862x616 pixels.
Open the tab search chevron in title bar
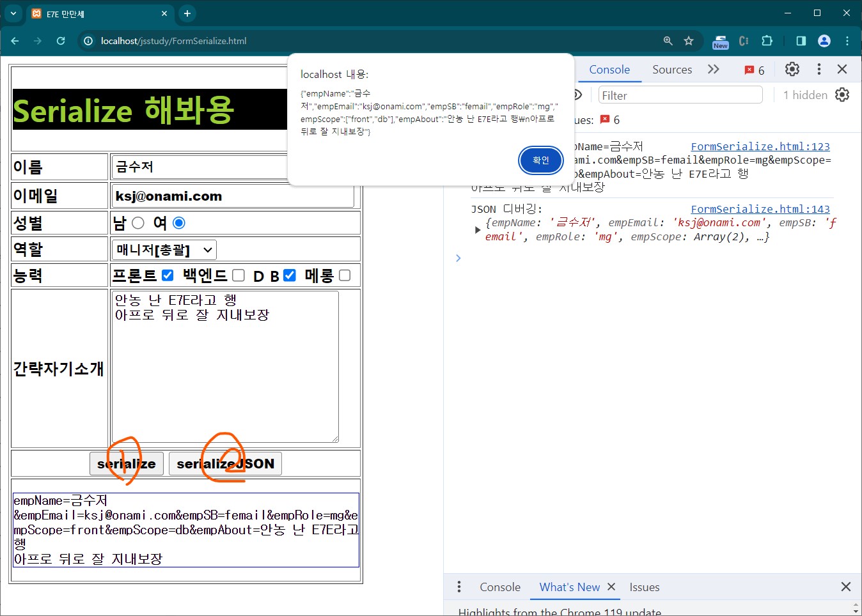tap(13, 13)
